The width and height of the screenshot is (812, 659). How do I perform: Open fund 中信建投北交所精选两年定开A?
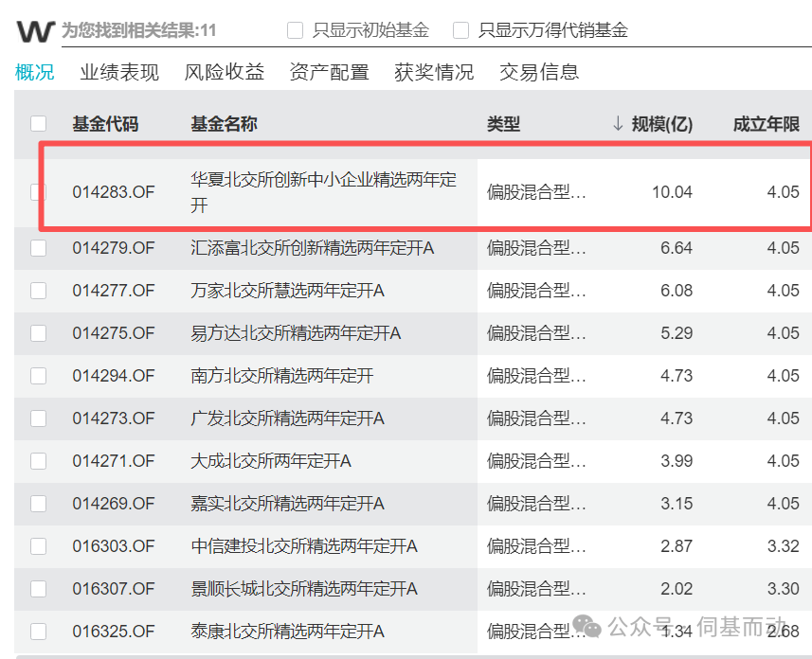[304, 545]
